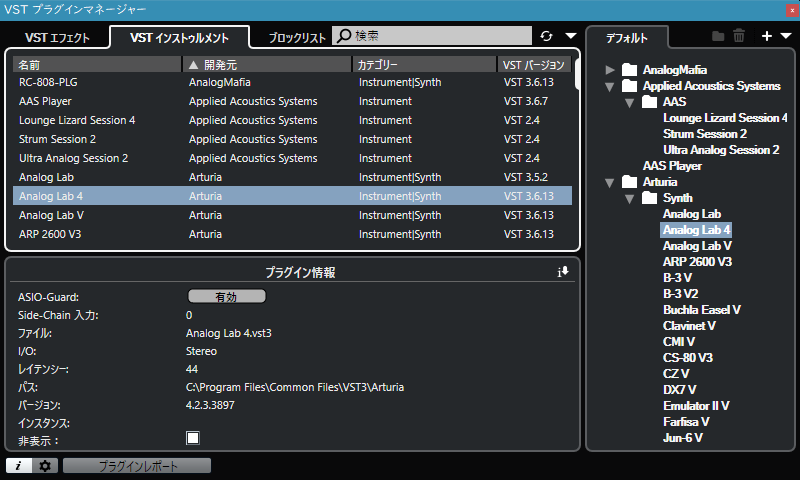Select B-3 V2 in collection tree
800x480 pixels.
(x=681, y=294)
